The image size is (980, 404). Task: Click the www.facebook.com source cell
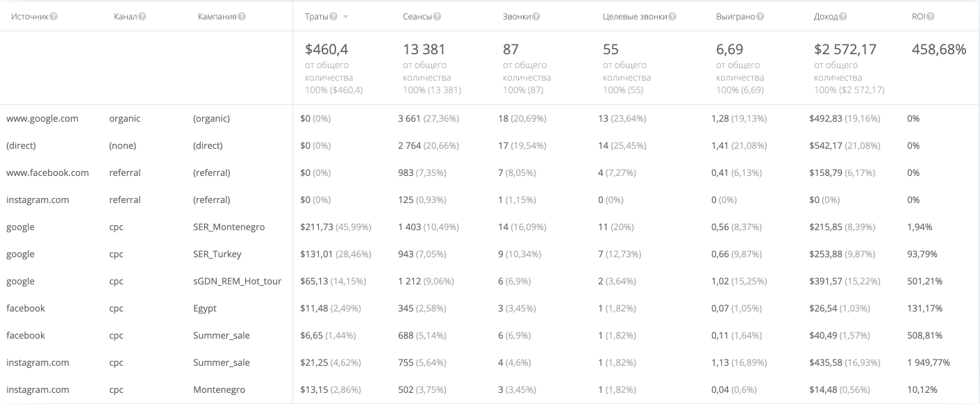pos(47,173)
